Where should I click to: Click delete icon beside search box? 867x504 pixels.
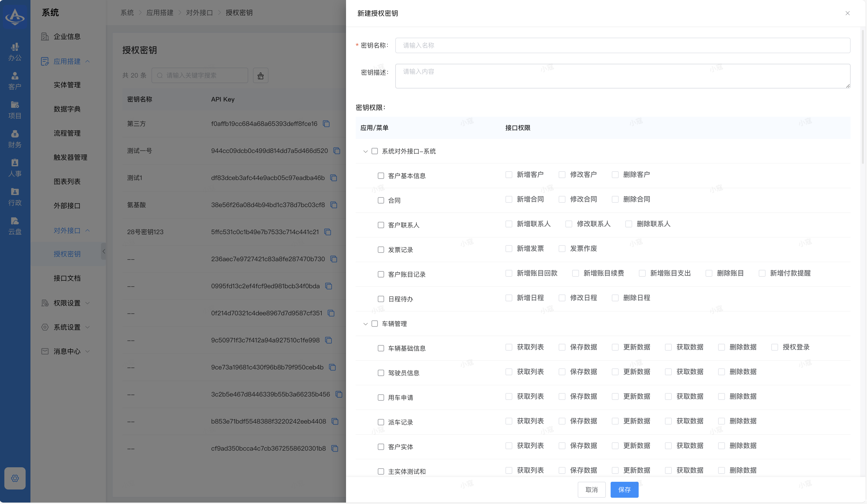(x=260, y=76)
